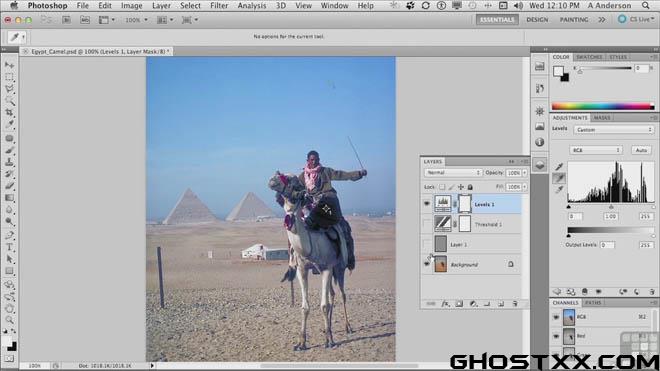Select the Lasso tool

[9, 89]
